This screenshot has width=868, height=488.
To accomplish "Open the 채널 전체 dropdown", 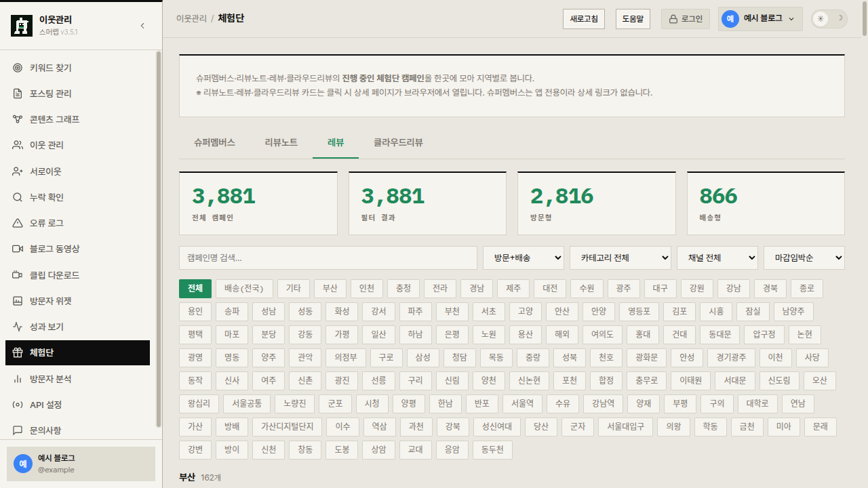I will pyautogui.click(x=717, y=258).
